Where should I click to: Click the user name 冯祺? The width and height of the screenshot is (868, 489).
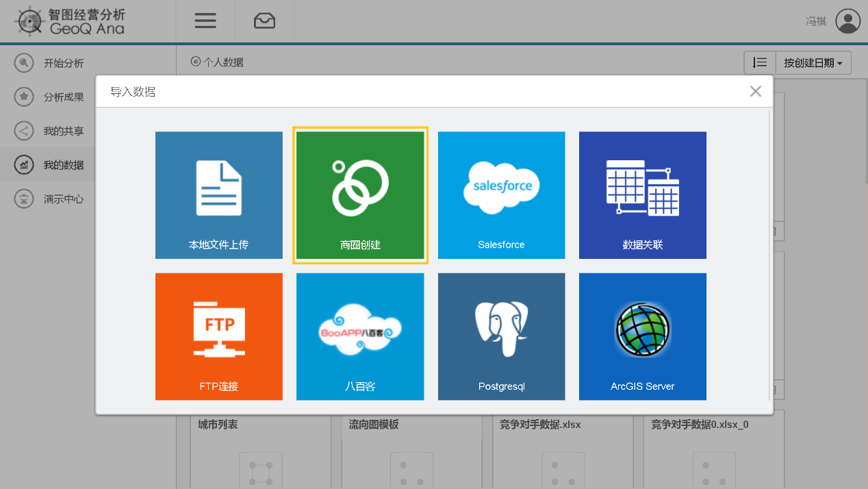(x=816, y=21)
